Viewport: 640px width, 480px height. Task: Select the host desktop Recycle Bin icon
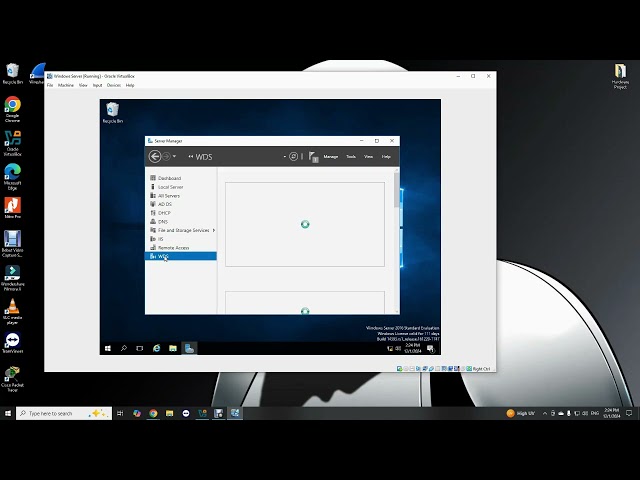pyautogui.click(x=13, y=74)
